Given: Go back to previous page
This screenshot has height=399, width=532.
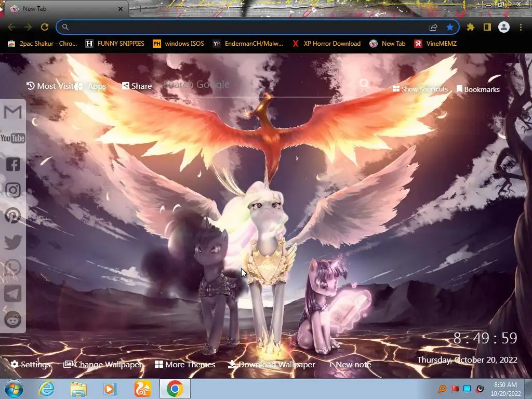Looking at the screenshot, I should coord(11,27).
